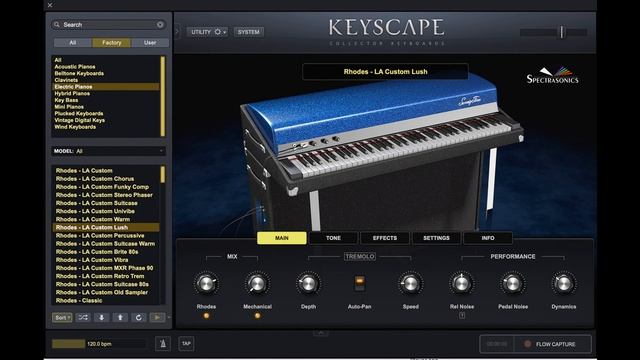Click the patch name display Rhodes - LA Custom Lush
The image size is (640, 360).
click(385, 71)
